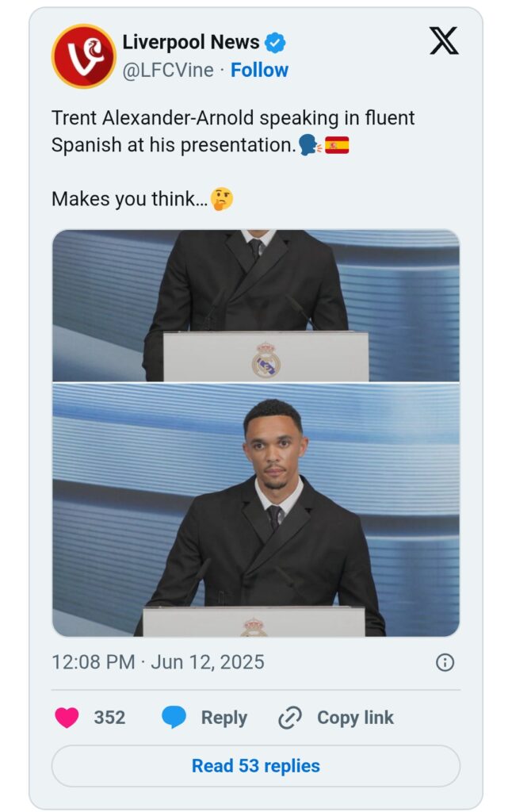Viewport: 512px width, 812px height.
Task: Click the blue reply speech bubble icon
Action: pos(174,717)
